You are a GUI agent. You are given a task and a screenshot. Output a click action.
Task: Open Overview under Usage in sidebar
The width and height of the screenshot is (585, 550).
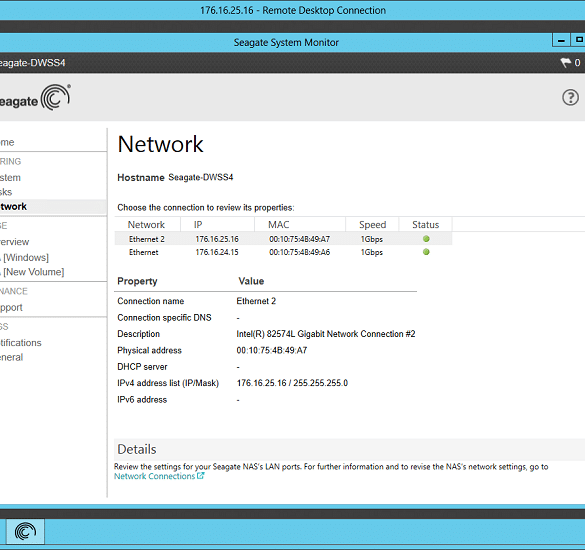tap(15, 242)
